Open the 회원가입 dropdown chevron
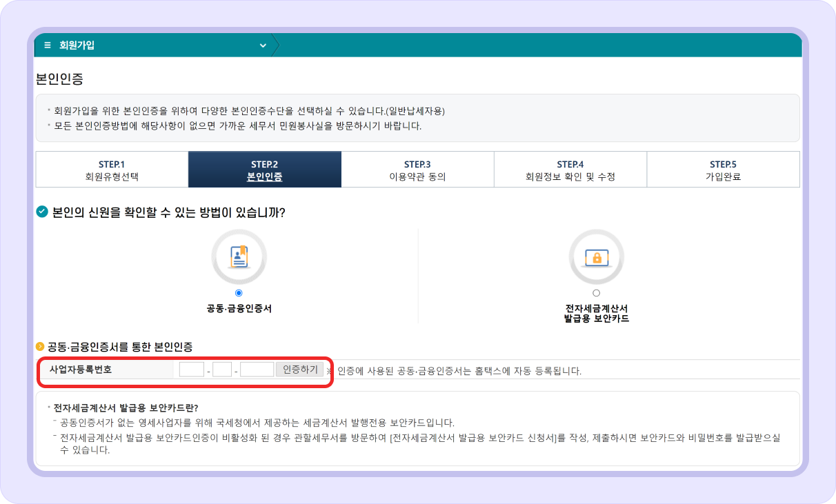Screen dimensions: 836x504 [x=263, y=44]
